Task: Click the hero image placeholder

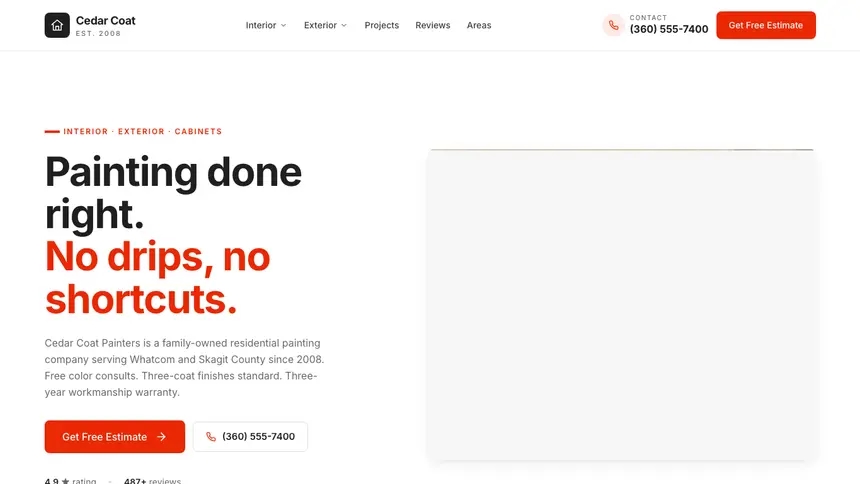Action: point(622,305)
